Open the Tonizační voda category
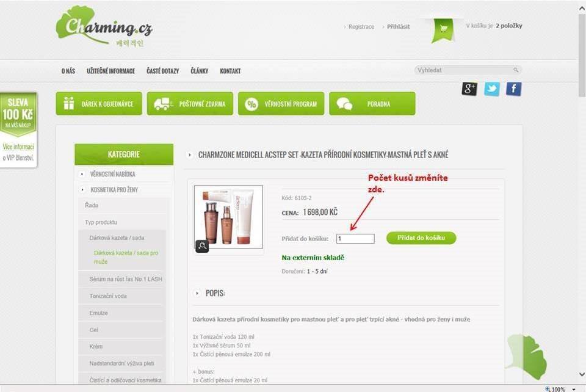This screenshot has height=392, width=586. pyautogui.click(x=108, y=296)
